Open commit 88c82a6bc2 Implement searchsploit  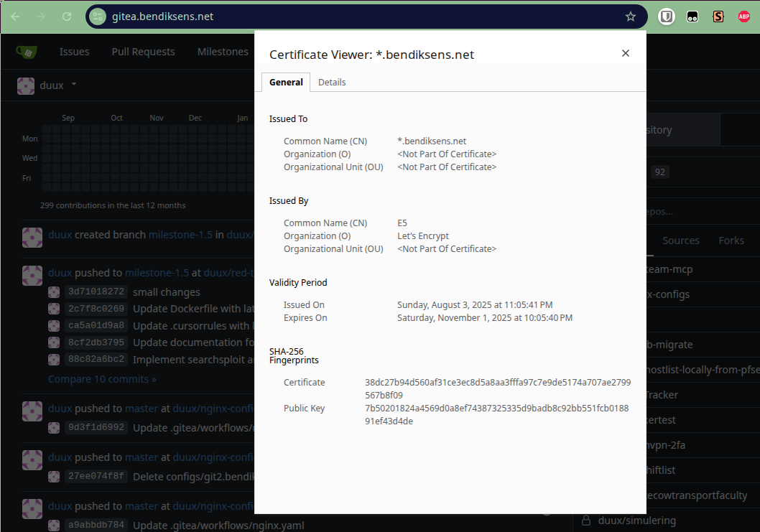pos(96,360)
